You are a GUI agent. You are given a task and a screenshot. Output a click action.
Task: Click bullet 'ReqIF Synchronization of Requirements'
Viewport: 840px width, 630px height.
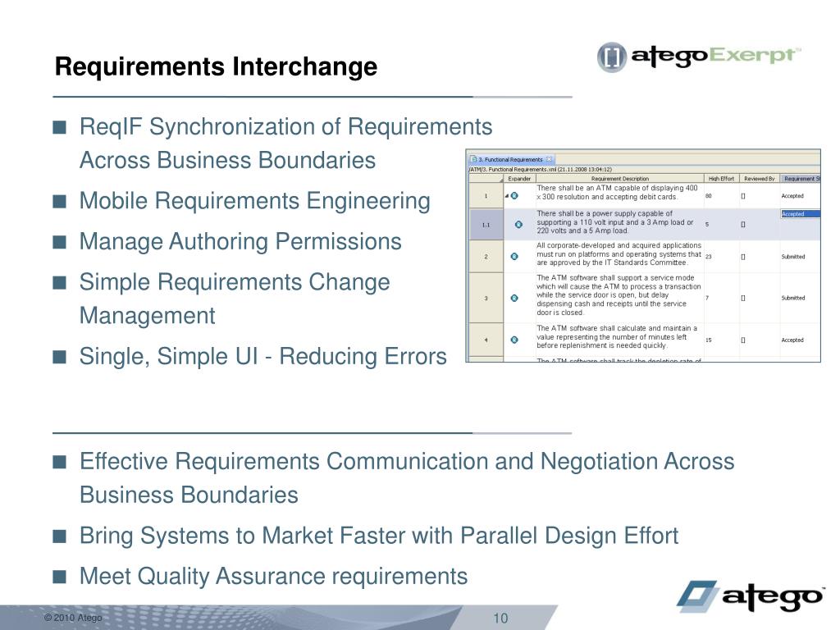285,144
